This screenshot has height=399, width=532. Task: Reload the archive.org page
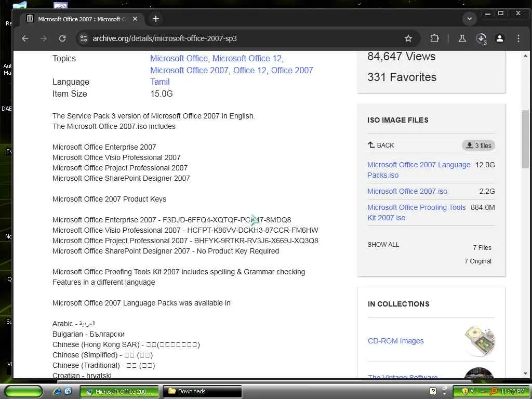coord(62,38)
